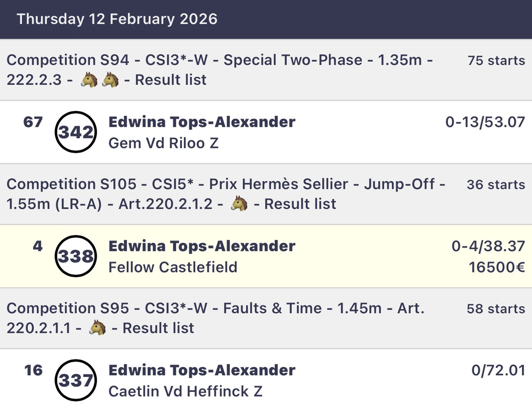Click the 75 starts count
This screenshot has width=532, height=408.
pos(496,60)
